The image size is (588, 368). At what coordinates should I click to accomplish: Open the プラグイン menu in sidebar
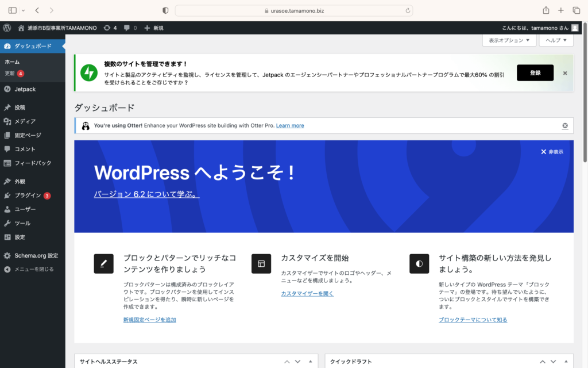[x=27, y=195]
